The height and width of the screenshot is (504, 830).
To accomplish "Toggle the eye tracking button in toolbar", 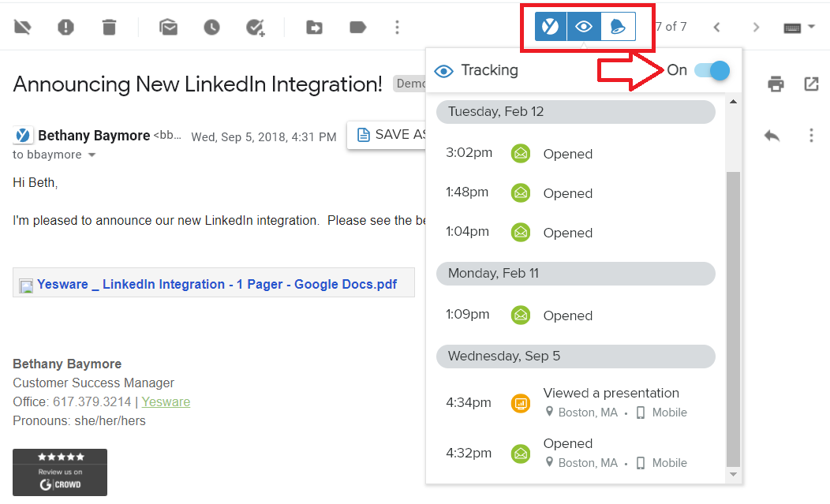I will pos(584,27).
